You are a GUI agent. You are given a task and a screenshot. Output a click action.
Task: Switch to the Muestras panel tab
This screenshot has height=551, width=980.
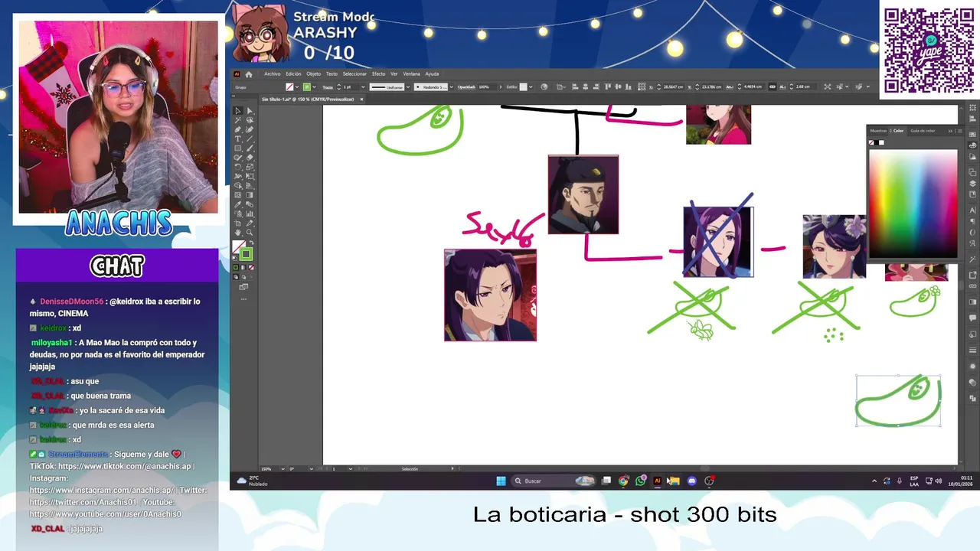[x=877, y=131]
